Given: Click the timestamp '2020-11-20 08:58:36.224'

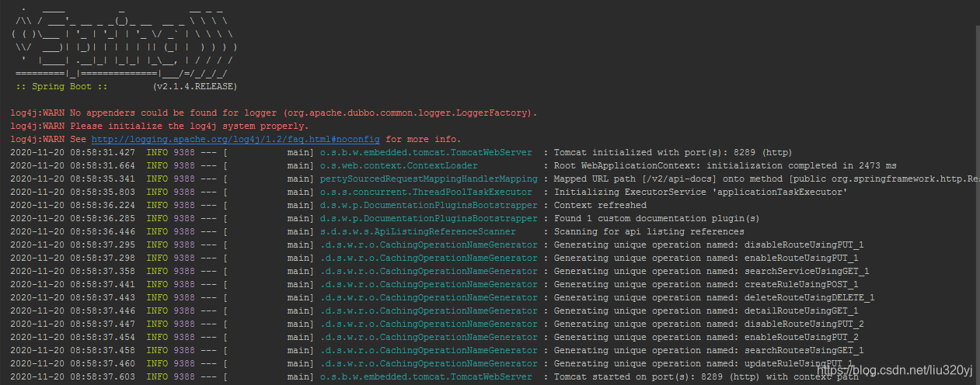Looking at the screenshot, I should coord(72,205).
